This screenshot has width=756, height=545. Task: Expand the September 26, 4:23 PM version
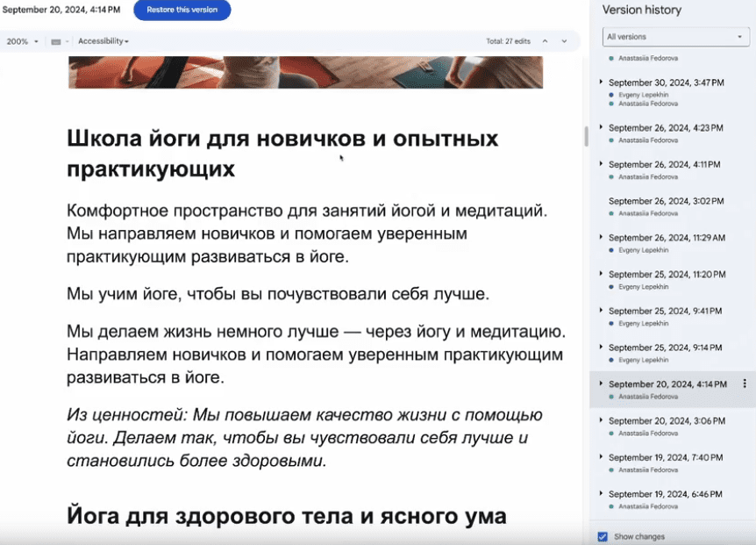[x=601, y=127]
